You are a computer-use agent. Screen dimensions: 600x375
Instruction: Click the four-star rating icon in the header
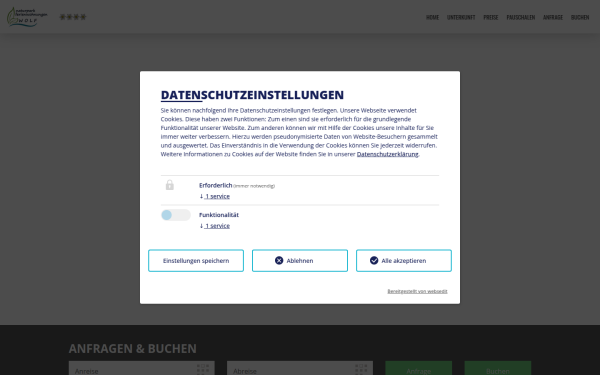(x=73, y=17)
